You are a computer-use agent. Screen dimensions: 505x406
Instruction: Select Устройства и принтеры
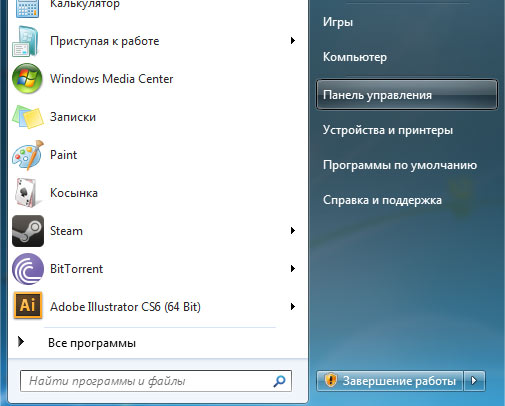click(388, 130)
